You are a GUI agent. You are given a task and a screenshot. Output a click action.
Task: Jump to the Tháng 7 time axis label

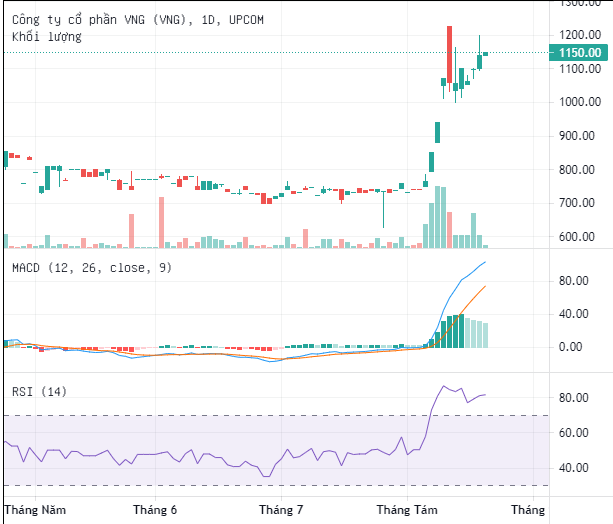coord(280,509)
